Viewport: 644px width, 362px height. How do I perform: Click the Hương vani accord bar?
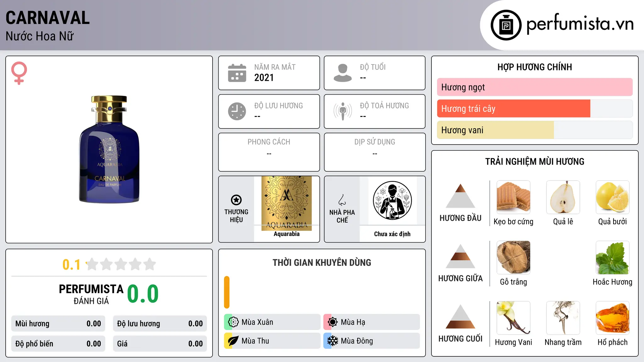[x=535, y=130]
